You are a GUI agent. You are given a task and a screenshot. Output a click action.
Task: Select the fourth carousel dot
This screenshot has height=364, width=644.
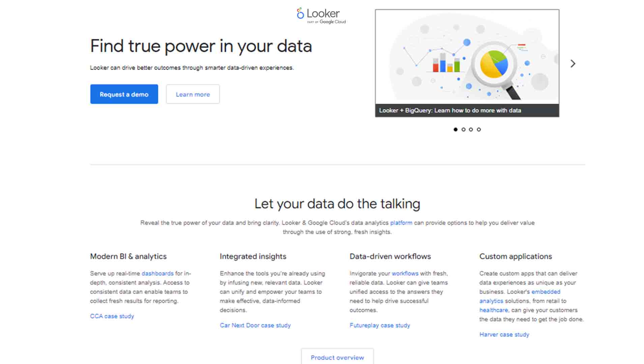tap(479, 129)
